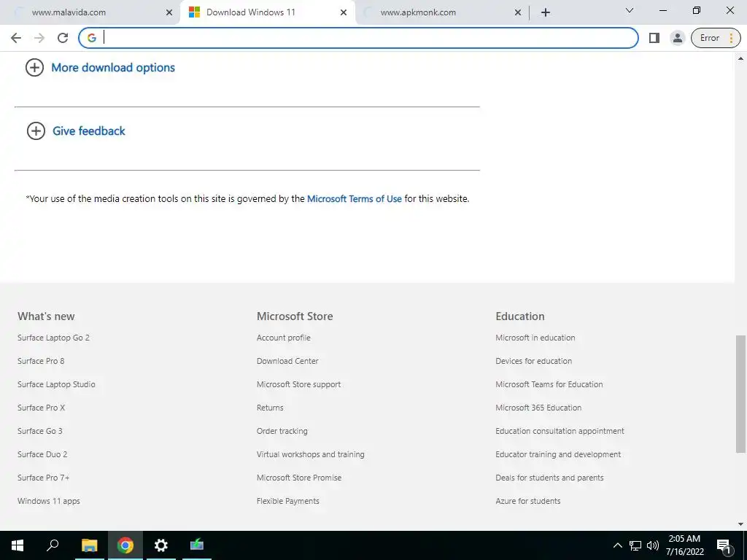Image resolution: width=747 pixels, height=560 pixels.
Task: Open Surface Laptop Go 2 link
Action: pyautogui.click(x=53, y=338)
